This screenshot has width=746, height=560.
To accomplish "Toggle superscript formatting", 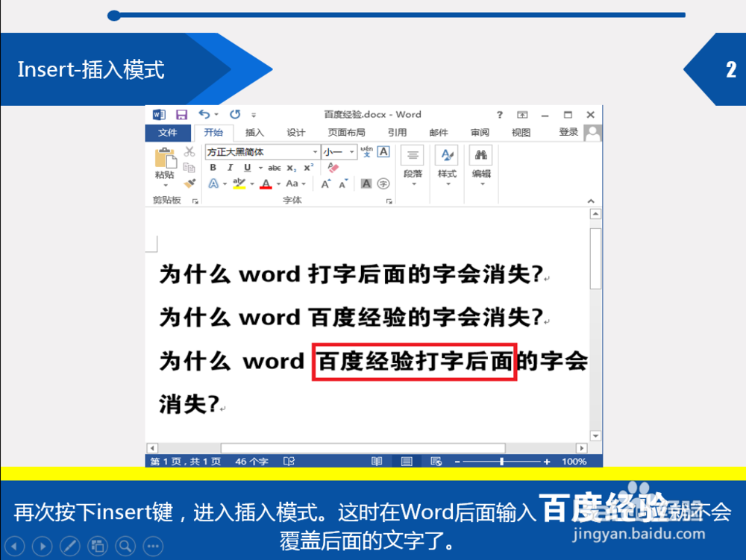I will click(x=309, y=167).
